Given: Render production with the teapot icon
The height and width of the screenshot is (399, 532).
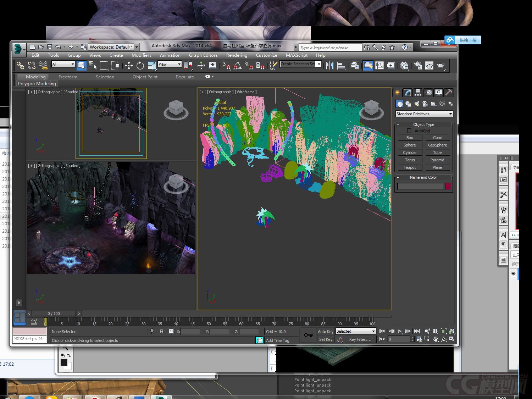Looking at the screenshot, I should pos(440,65).
